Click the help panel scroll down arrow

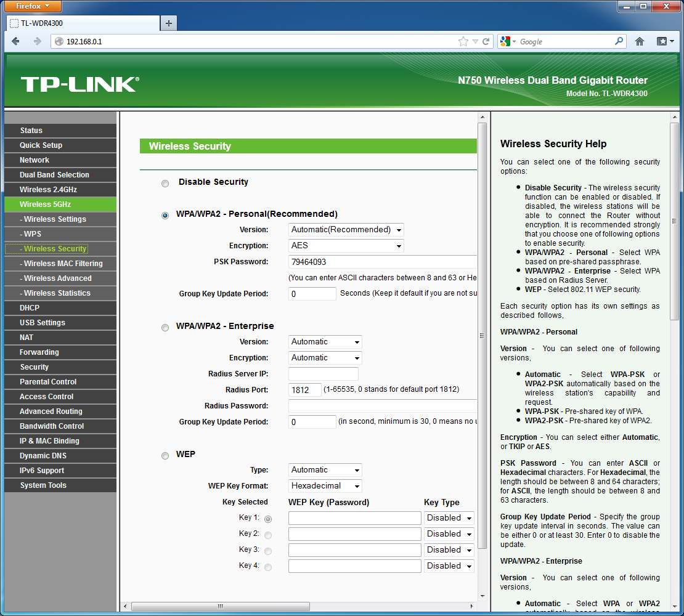pyautogui.click(x=674, y=606)
